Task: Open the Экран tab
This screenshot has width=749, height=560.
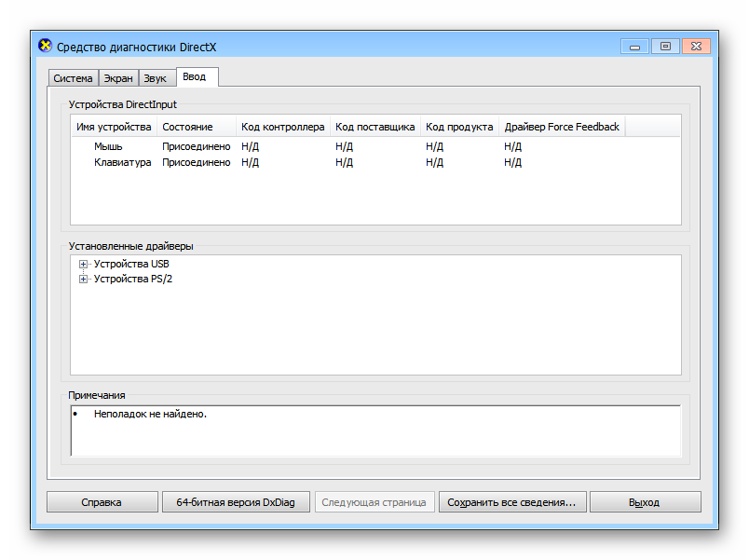Action: [x=118, y=78]
